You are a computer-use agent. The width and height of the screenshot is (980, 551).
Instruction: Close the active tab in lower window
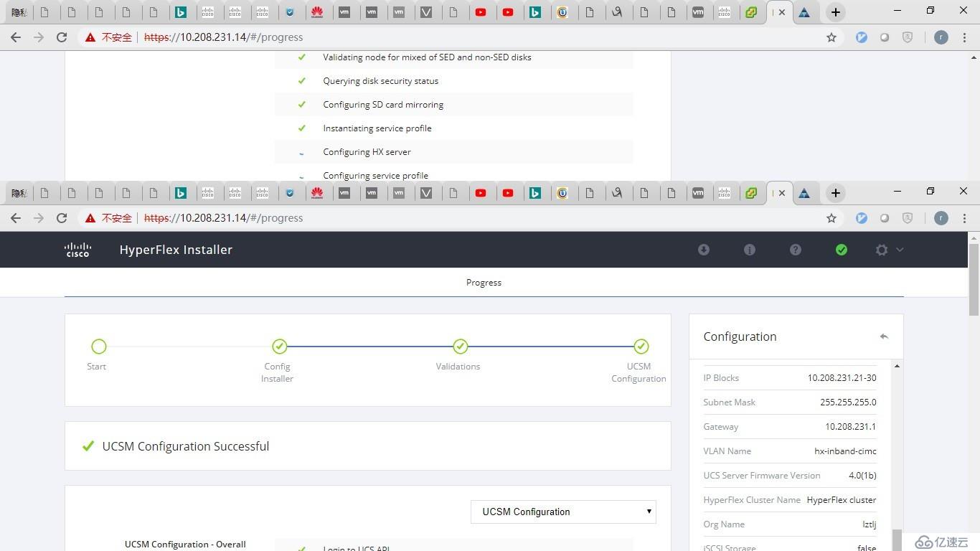click(x=782, y=193)
